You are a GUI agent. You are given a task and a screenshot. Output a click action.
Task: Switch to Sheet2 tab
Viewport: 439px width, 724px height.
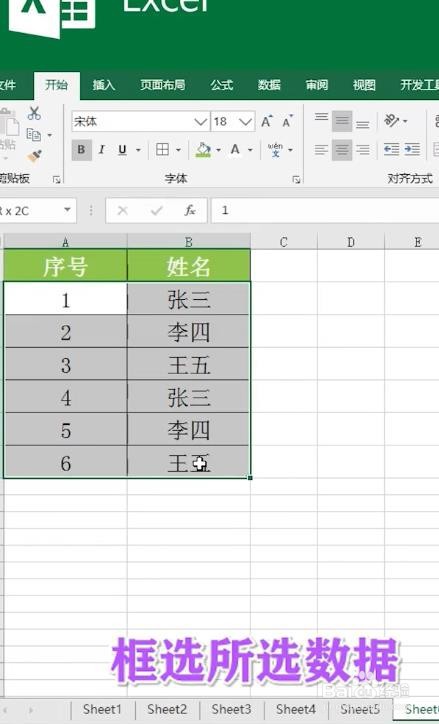click(167, 710)
